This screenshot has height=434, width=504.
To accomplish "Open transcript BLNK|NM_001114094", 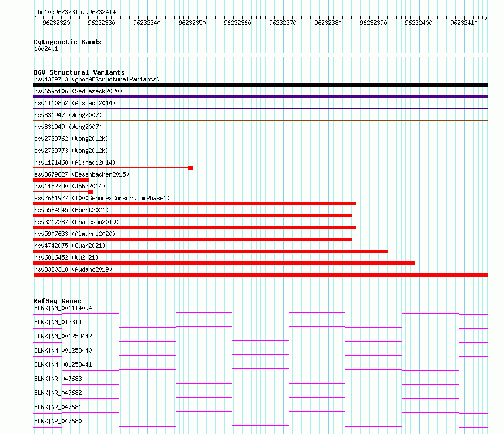I will click(x=63, y=308).
